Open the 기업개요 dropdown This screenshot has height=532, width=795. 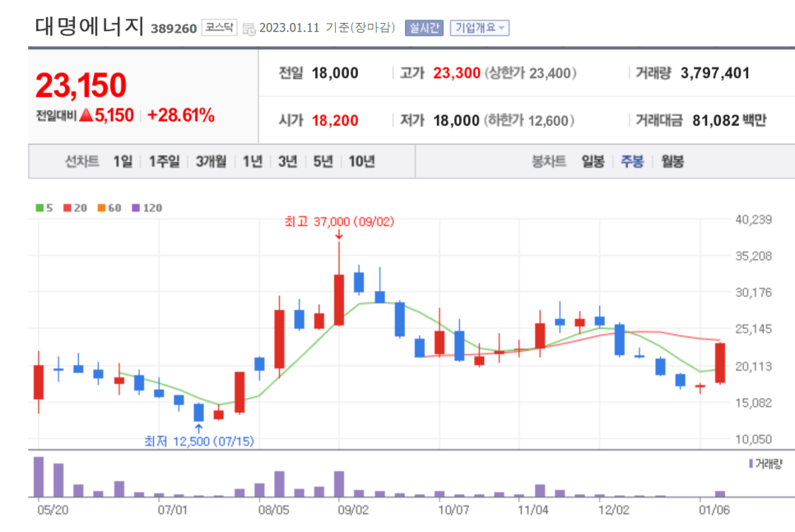click(x=480, y=28)
